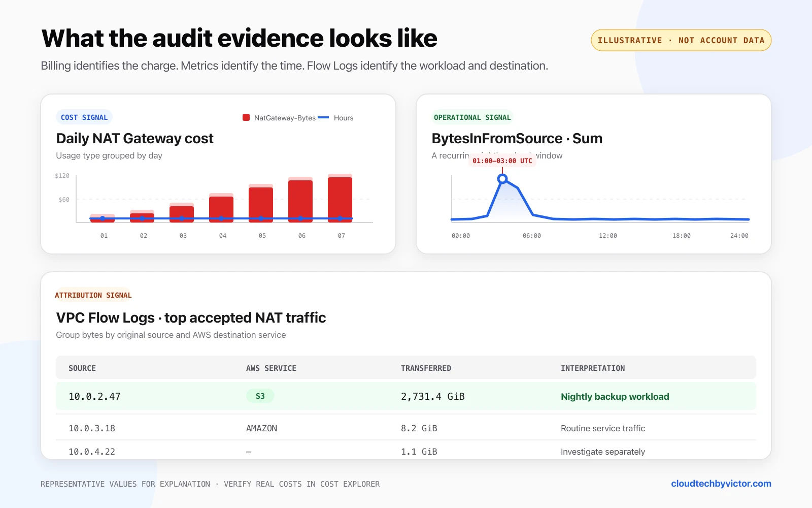This screenshot has width=812, height=508.
Task: Click the BytesInFromSource · Sum title
Action: (517, 139)
